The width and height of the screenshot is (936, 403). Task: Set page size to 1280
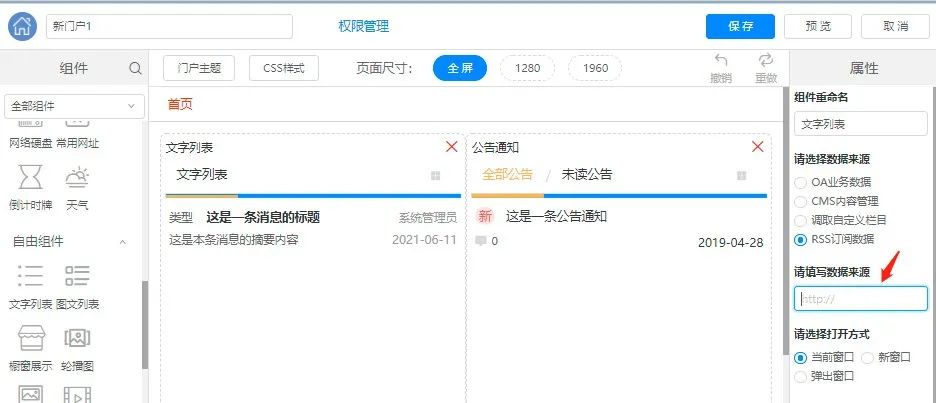point(527,68)
